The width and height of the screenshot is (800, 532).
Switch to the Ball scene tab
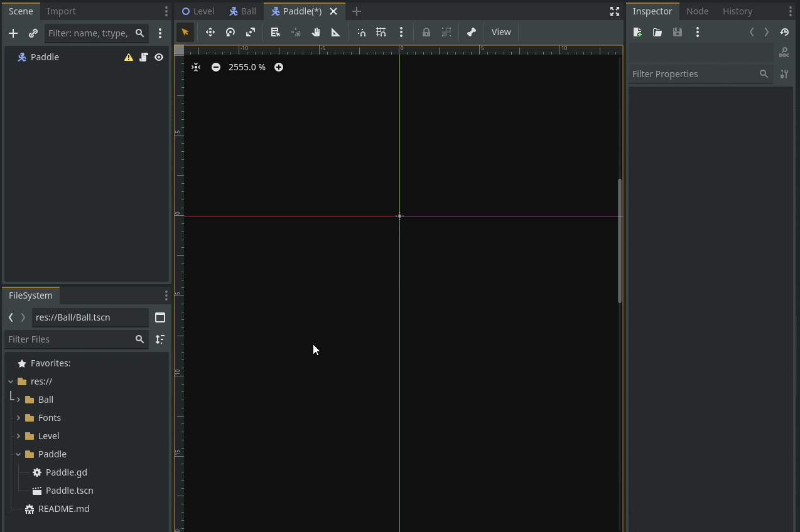[x=242, y=11]
